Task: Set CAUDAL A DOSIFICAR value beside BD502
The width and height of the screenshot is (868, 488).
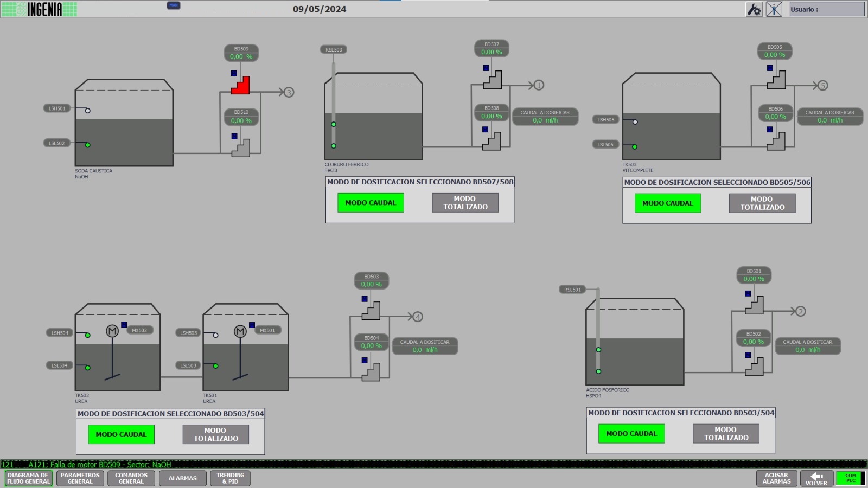Action: [x=808, y=350]
